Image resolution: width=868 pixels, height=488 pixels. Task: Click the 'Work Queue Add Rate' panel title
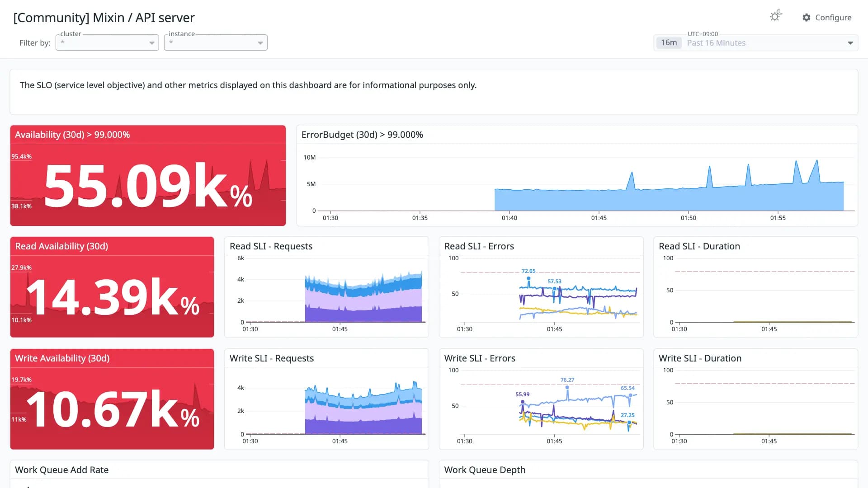[62, 470]
